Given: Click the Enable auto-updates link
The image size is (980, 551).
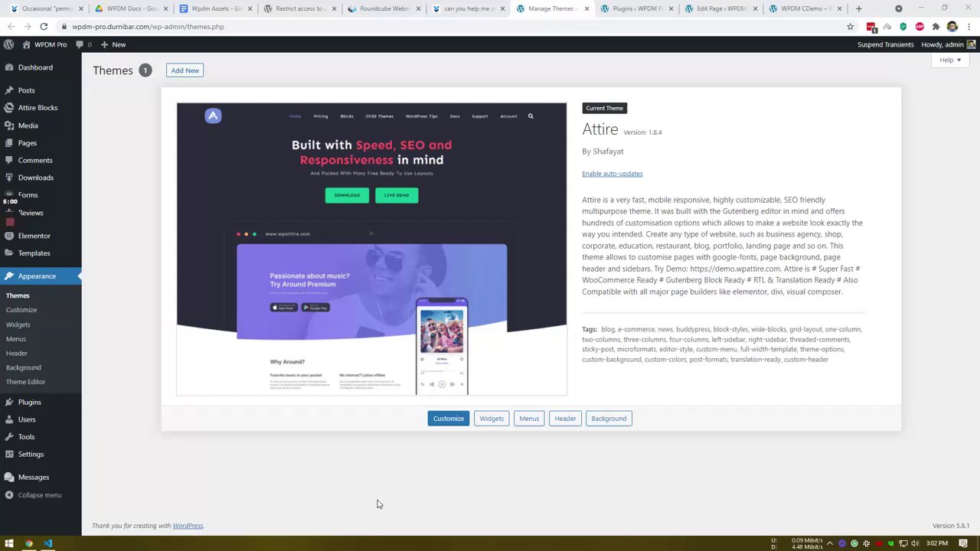Looking at the screenshot, I should [x=612, y=174].
